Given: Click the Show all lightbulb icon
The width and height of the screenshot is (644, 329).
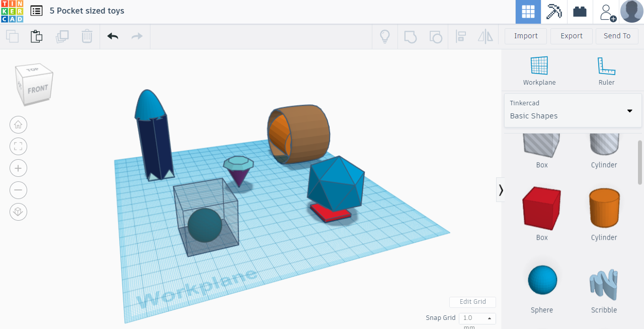Looking at the screenshot, I should [385, 36].
